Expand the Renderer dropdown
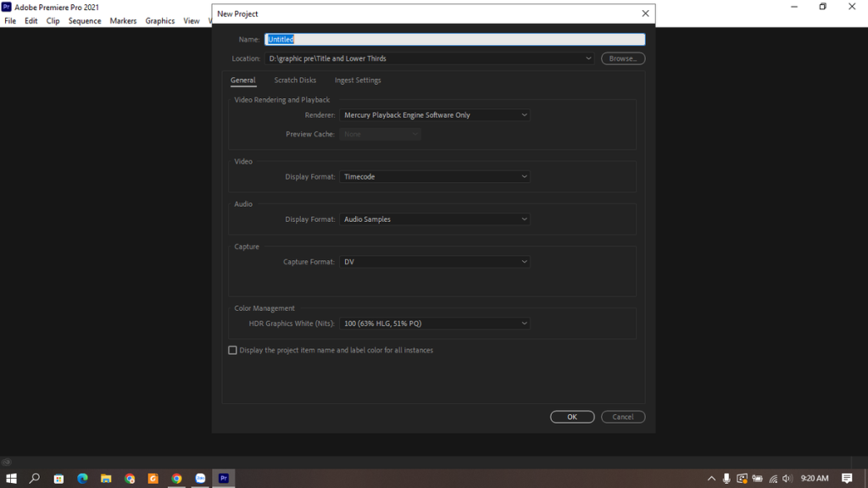The height and width of the screenshot is (488, 868). click(x=435, y=115)
